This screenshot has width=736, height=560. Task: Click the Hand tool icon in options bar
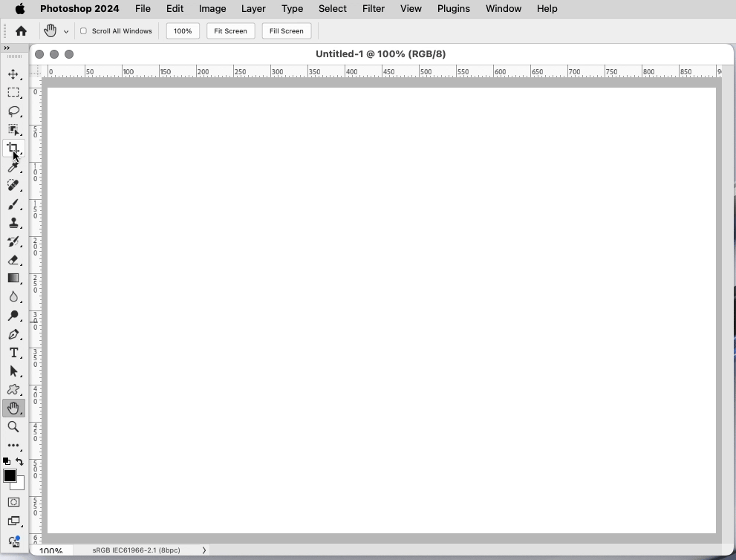coord(51,31)
